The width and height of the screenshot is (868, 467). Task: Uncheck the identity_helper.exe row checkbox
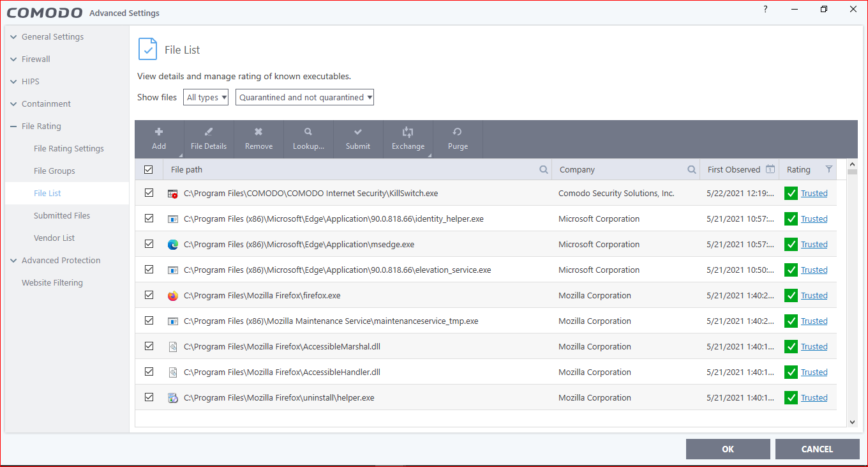149,218
